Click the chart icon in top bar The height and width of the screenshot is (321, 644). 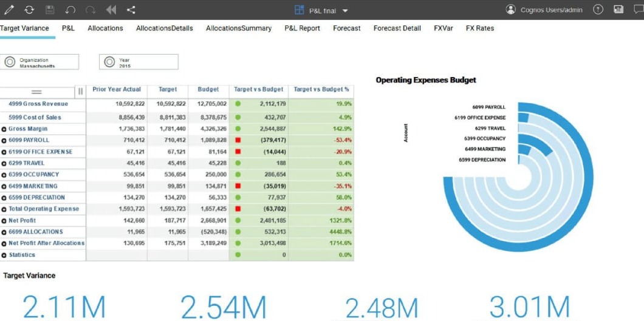(x=618, y=10)
